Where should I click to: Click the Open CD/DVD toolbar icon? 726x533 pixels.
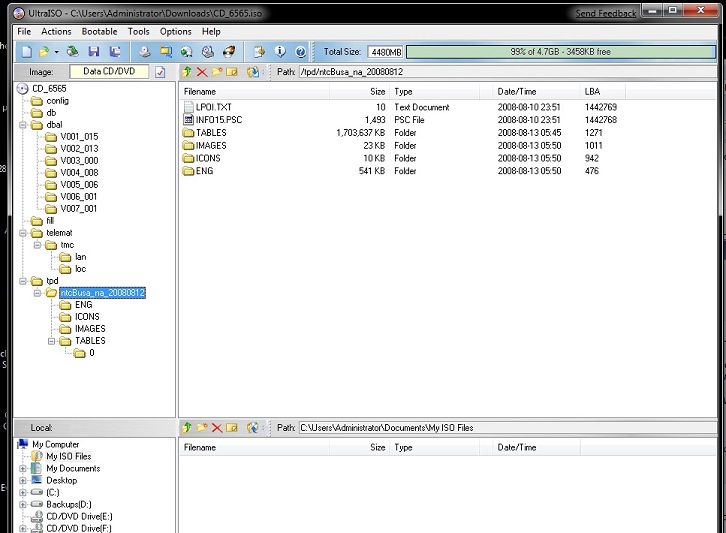(x=73, y=51)
